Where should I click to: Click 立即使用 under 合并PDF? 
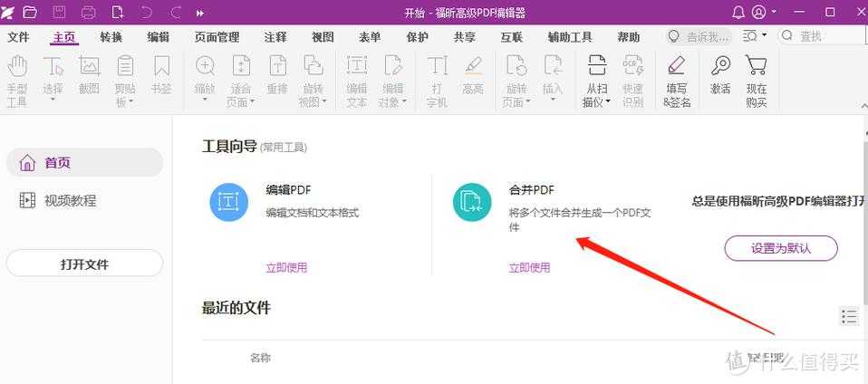point(529,268)
